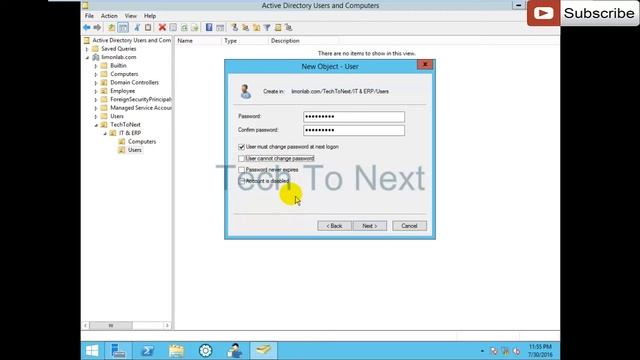640x360 pixels.
Task: Click the Create New User toolbar icon
Action: pos(234,27)
